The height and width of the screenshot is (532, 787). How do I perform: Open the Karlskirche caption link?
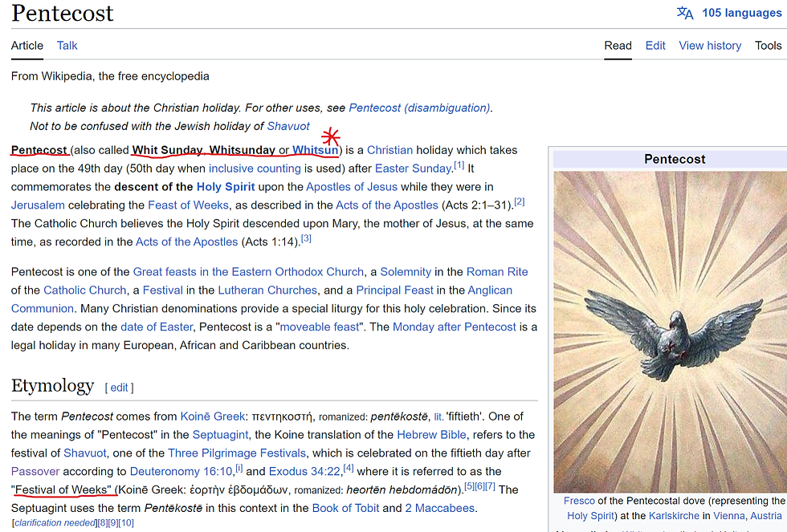click(x=674, y=516)
